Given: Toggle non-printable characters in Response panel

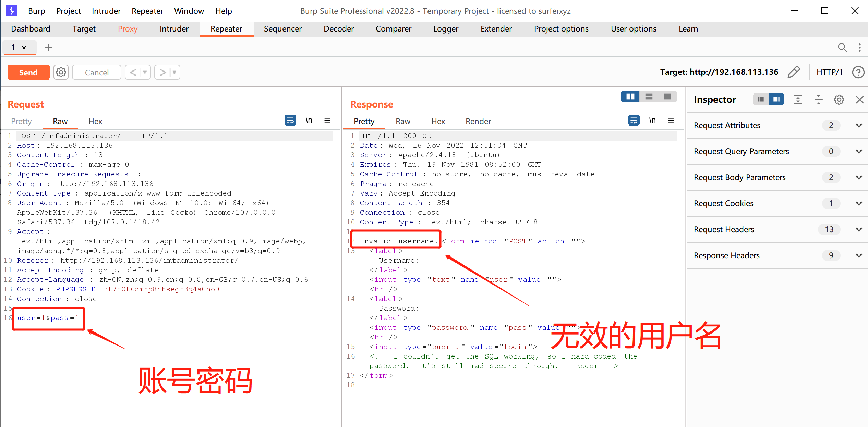Looking at the screenshot, I should click(x=652, y=121).
